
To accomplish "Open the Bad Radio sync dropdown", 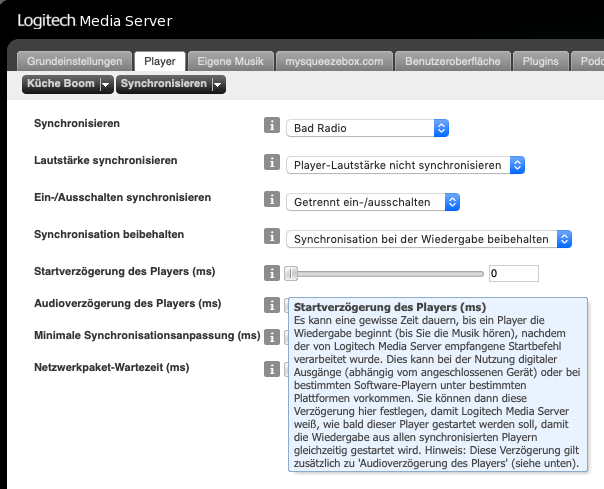I will click(x=366, y=128).
